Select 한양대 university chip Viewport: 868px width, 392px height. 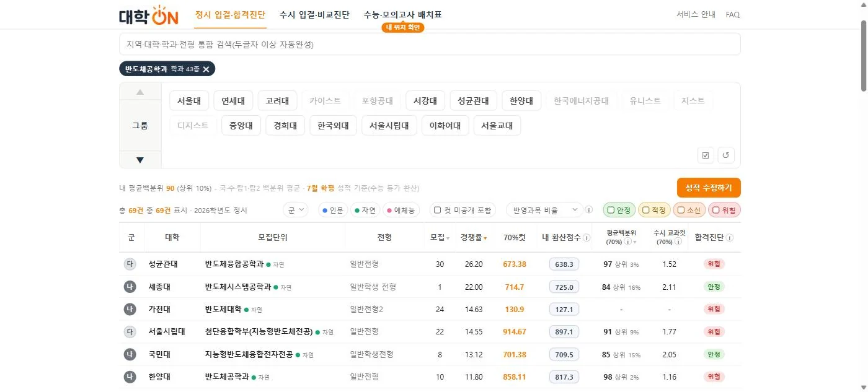coord(521,100)
